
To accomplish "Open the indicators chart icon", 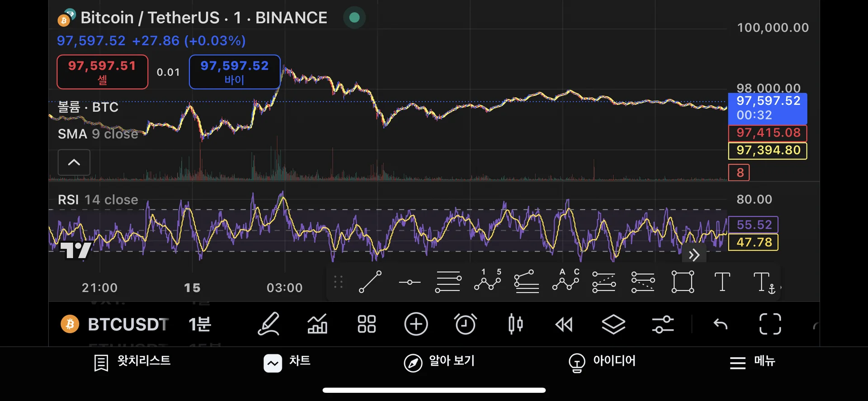I will coord(317,324).
